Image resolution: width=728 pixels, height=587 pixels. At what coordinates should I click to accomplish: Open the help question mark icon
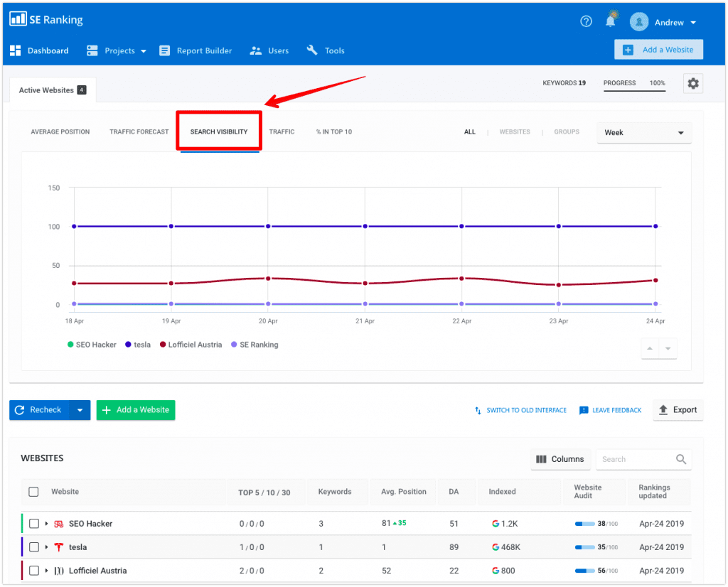tap(586, 21)
